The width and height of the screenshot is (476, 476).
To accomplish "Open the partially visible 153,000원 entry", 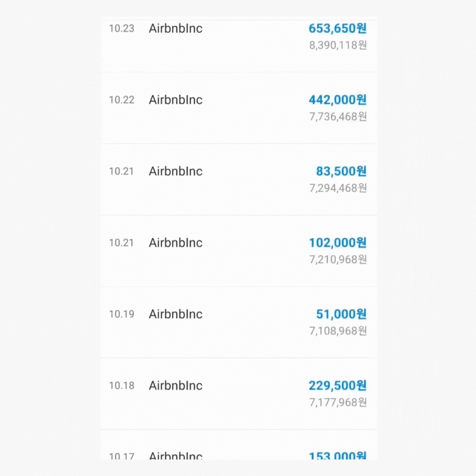I will pyautogui.click(x=337, y=455).
